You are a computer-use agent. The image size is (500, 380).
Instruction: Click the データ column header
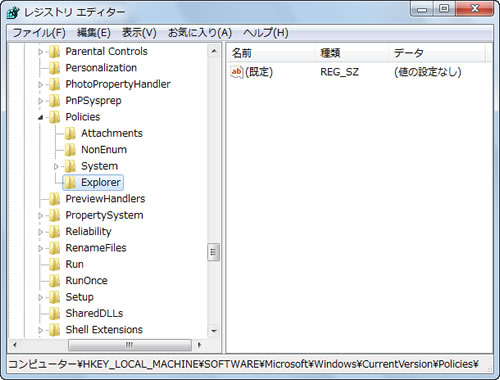pos(436,53)
